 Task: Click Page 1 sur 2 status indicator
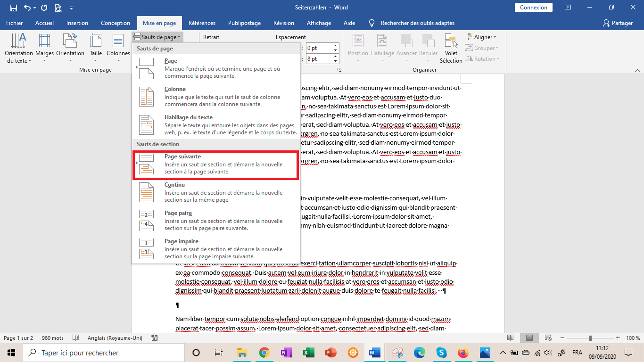click(x=18, y=338)
